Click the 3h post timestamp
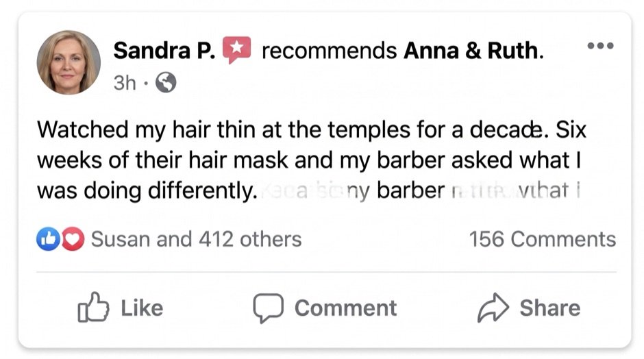 [125, 83]
